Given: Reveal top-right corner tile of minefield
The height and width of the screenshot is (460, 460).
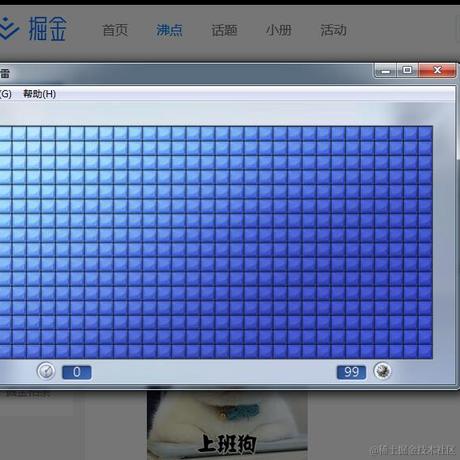Looking at the screenshot, I should 426,133.
